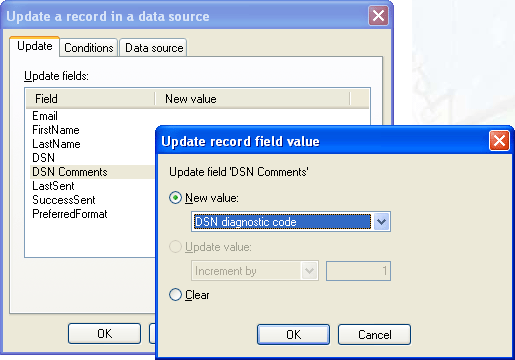Select the DSN Comments field row

(93, 172)
